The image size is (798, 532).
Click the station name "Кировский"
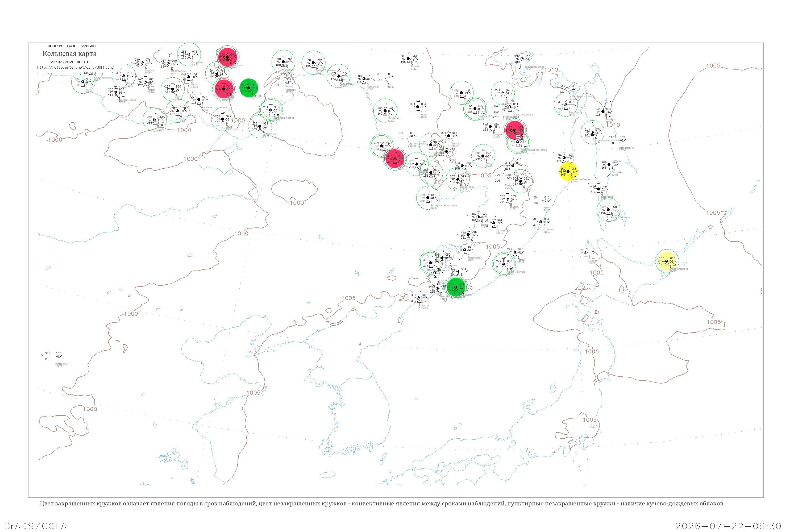pos(474,258)
